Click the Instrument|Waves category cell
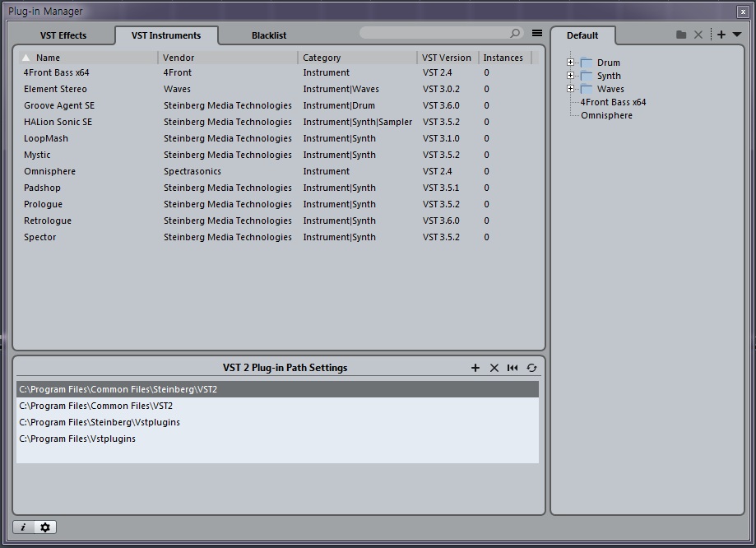 [341, 89]
